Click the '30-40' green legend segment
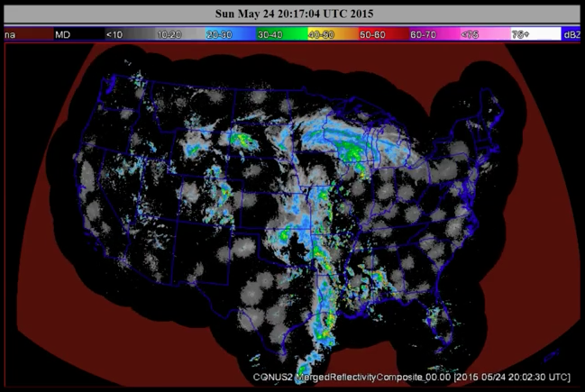The image size is (585, 392). [x=282, y=34]
